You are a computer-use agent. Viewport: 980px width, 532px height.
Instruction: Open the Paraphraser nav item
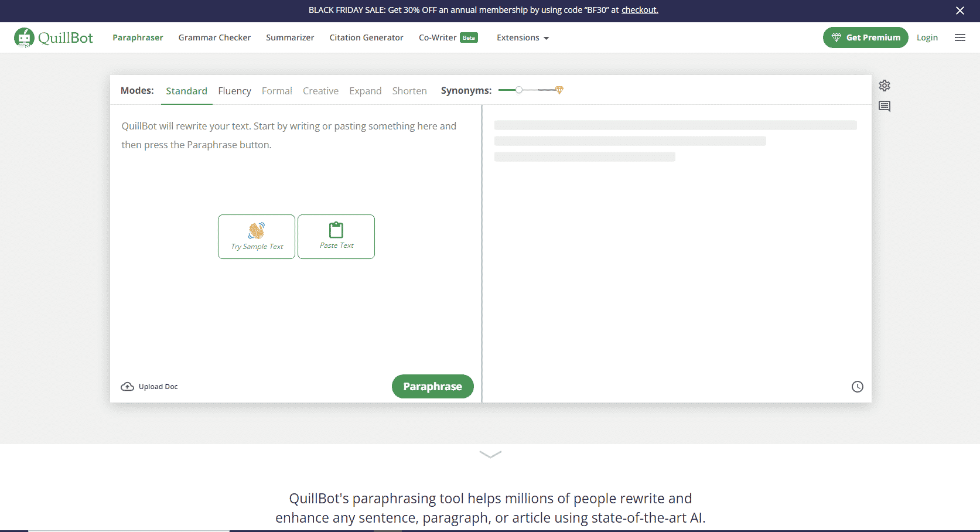(138, 37)
